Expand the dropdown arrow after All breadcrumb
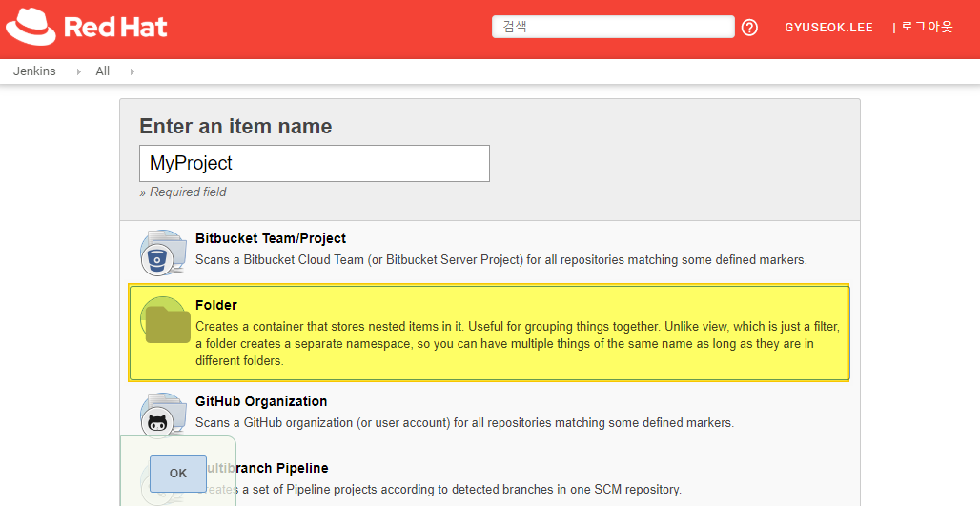Image resolution: width=980 pixels, height=506 pixels. [x=132, y=71]
